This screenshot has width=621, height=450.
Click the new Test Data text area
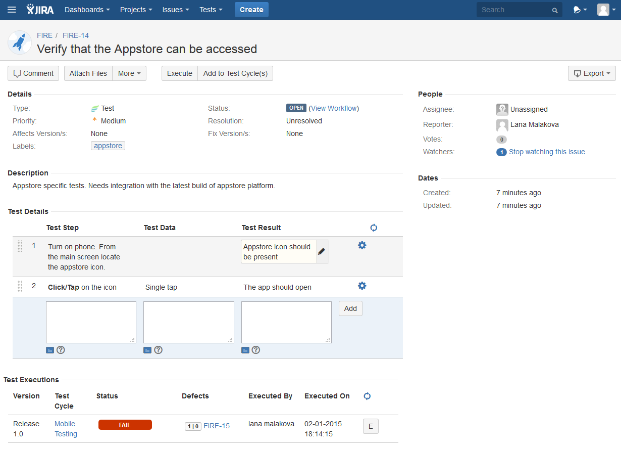[189, 322]
